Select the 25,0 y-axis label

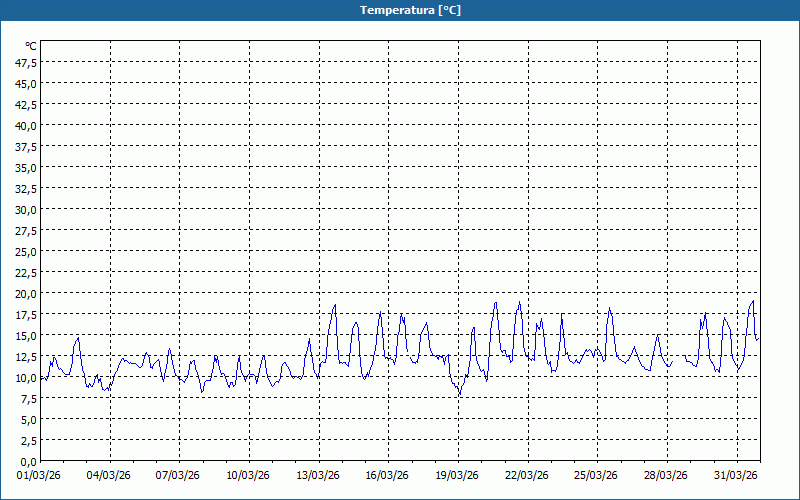click(27, 252)
